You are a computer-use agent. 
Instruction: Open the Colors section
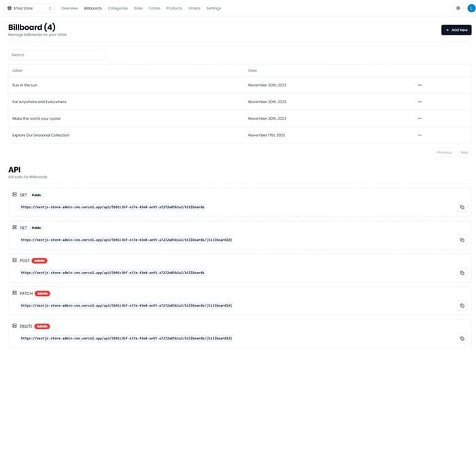click(154, 8)
